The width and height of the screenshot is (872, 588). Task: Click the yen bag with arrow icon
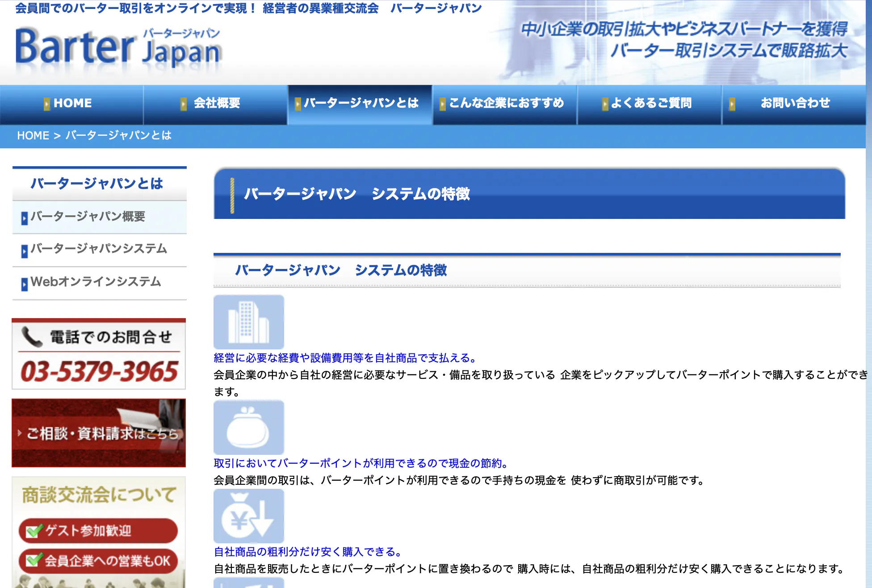(248, 516)
